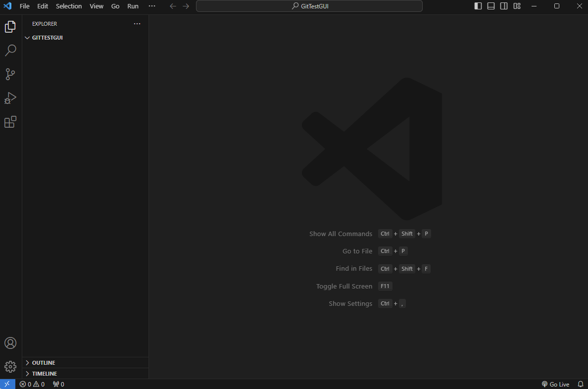
Task: Collapse the GITTESTGUI folder section
Action: 86,38
